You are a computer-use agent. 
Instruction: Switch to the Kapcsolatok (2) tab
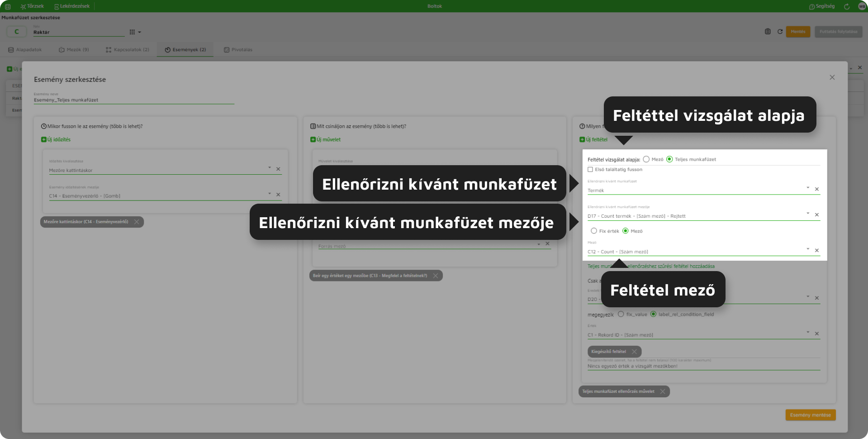(x=128, y=50)
